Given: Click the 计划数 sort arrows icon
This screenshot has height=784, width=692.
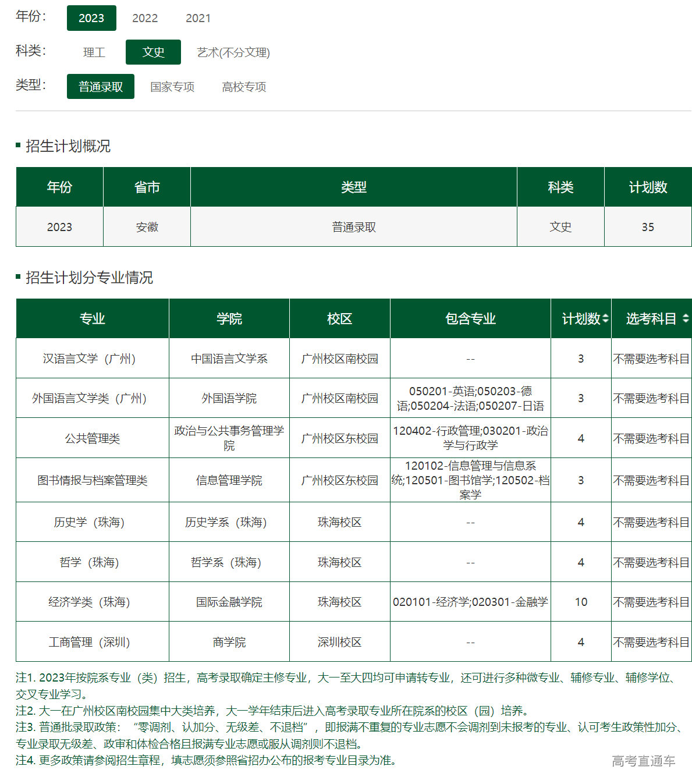Looking at the screenshot, I should (605, 318).
